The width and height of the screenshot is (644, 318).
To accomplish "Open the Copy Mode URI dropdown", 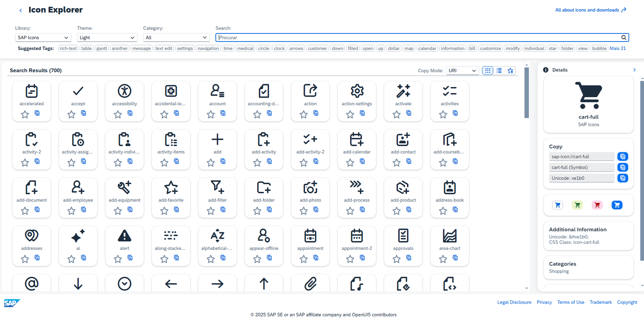I will [x=462, y=71].
